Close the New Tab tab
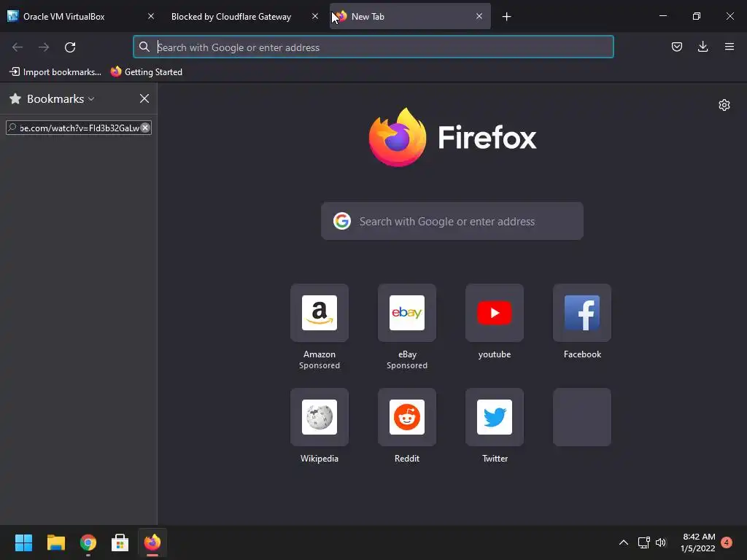 tap(479, 16)
